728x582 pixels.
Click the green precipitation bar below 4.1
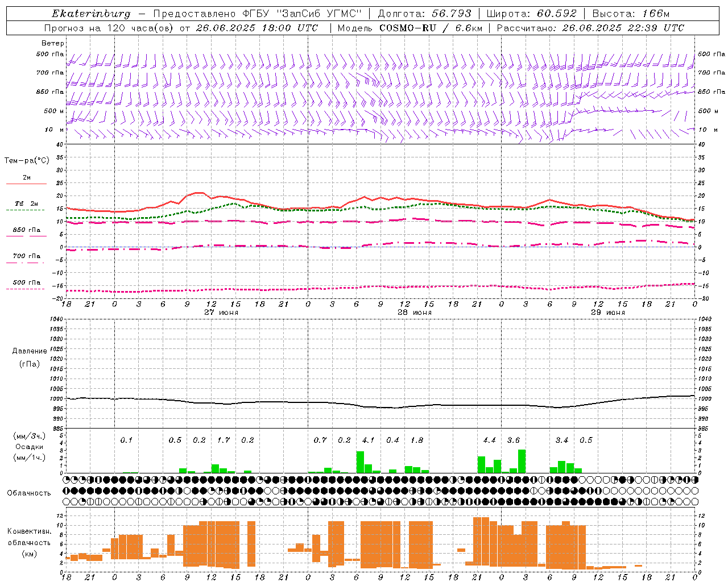(360, 462)
